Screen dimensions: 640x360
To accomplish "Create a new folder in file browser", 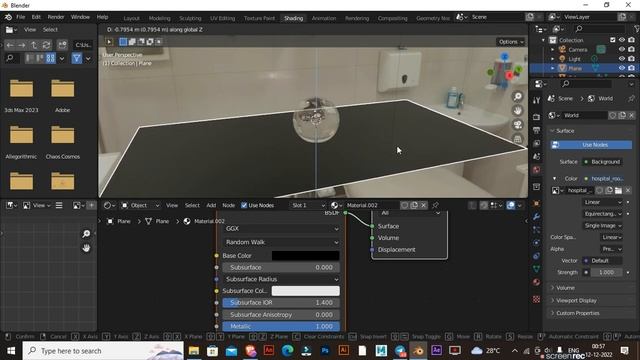I will [x=62, y=45].
